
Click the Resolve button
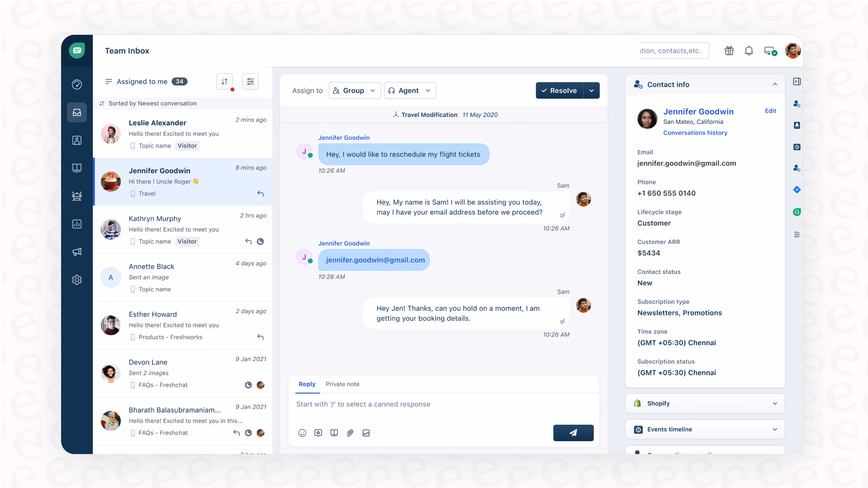[559, 90]
